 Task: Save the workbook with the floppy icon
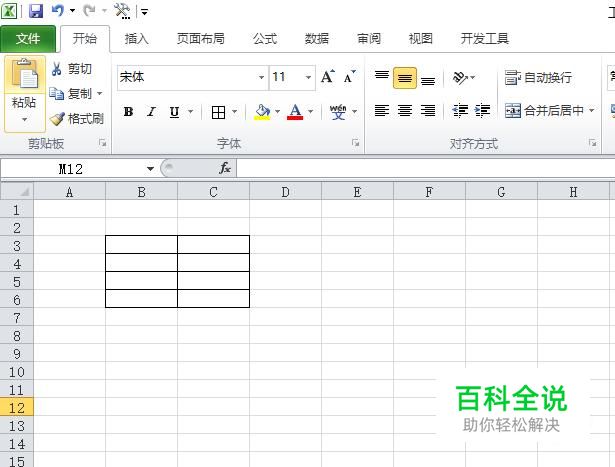pos(36,11)
